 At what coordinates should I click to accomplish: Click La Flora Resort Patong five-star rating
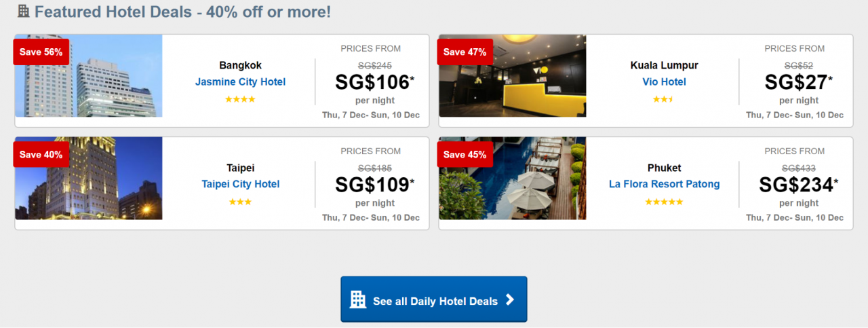pyautogui.click(x=664, y=202)
